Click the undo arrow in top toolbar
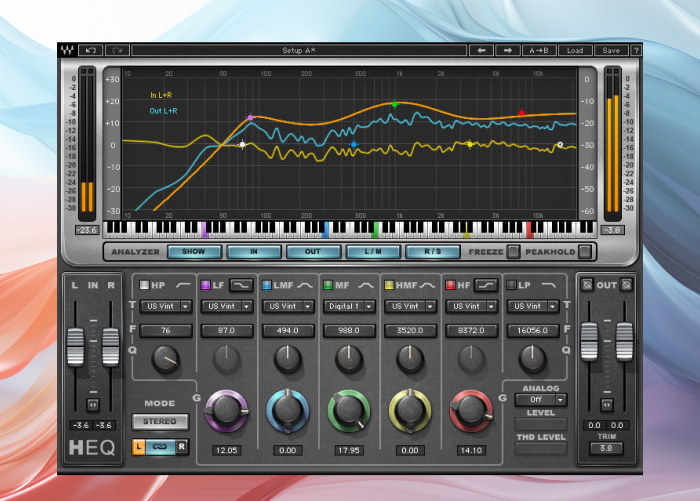 pos(92,50)
